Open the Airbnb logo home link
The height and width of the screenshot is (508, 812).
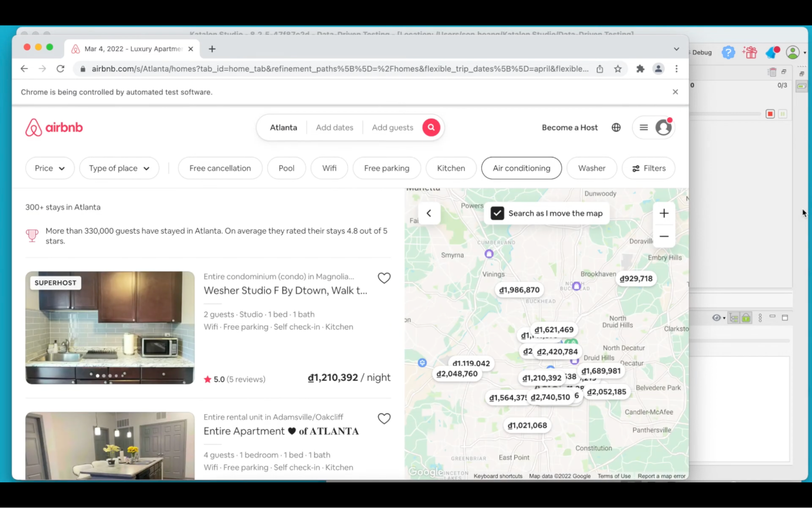(54, 128)
